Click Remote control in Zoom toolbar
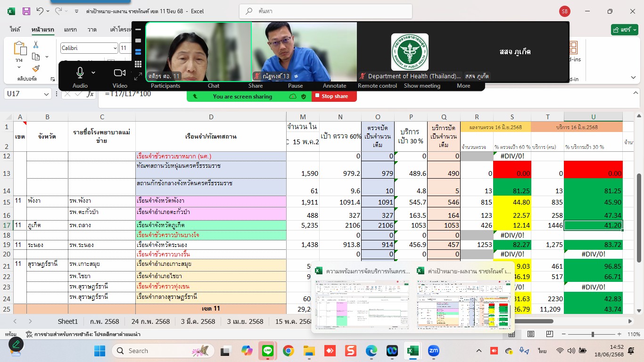 (377, 86)
